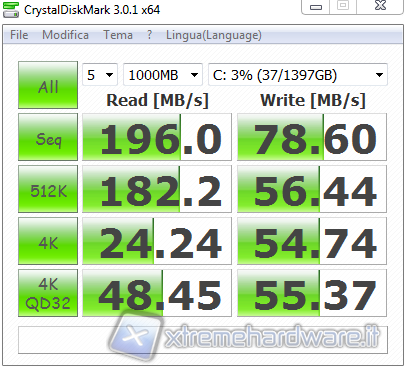
Task: Open the Tema menu
Action: [x=118, y=35]
